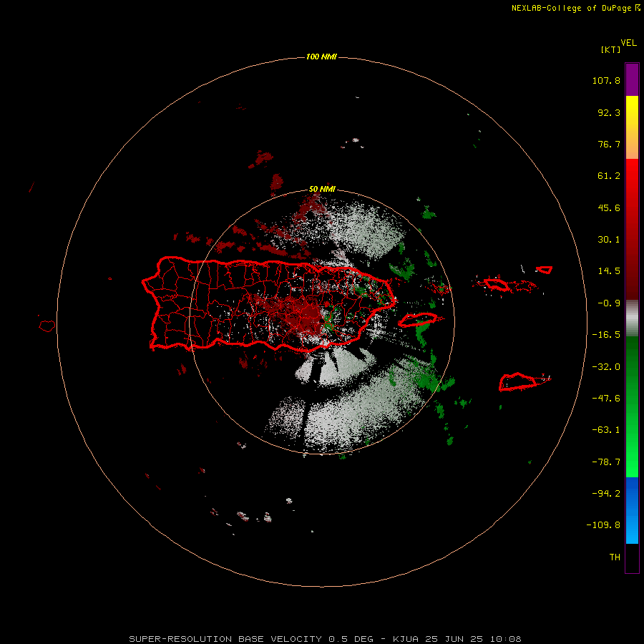Click the -0.9 legend value
The height and width of the screenshot is (644, 644).
pyautogui.click(x=609, y=303)
